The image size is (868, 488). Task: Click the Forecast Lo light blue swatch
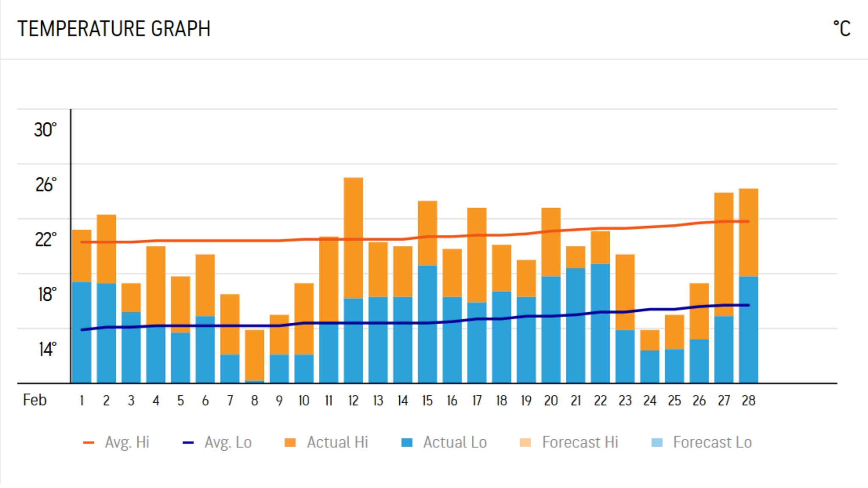657,443
